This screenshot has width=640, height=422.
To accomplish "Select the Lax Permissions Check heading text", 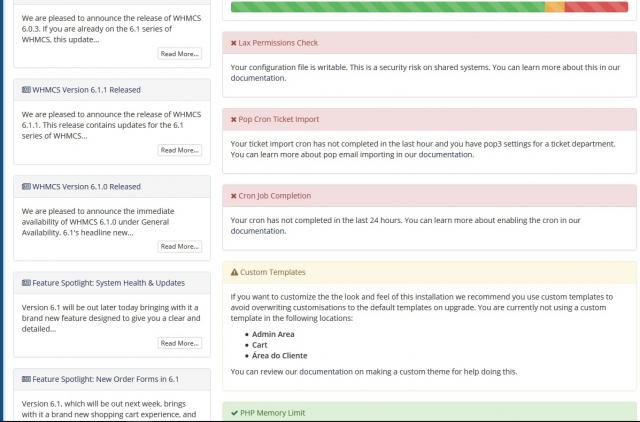I will coord(278,43).
